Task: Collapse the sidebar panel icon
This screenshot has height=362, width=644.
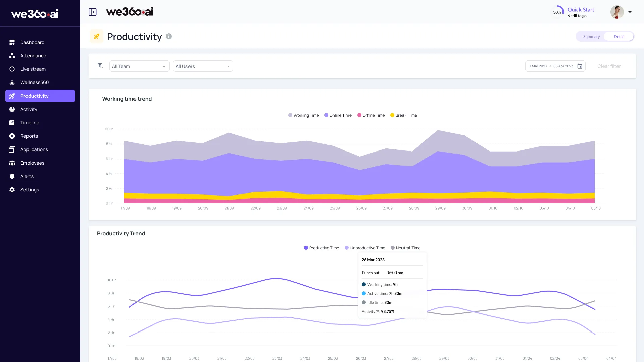Action: (93, 12)
